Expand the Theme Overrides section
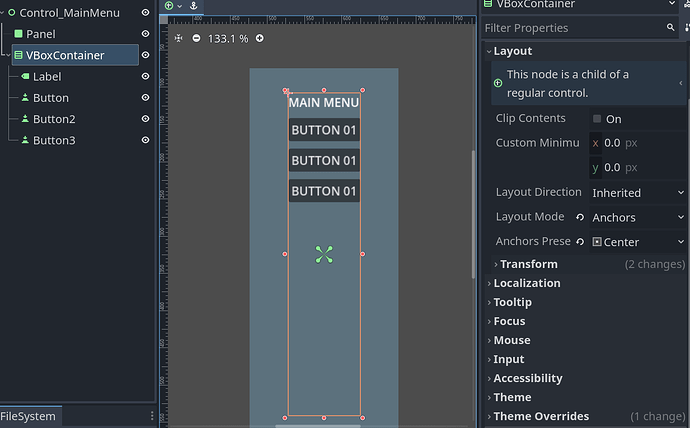Screen dimensions: 690x428 tap(540, 416)
